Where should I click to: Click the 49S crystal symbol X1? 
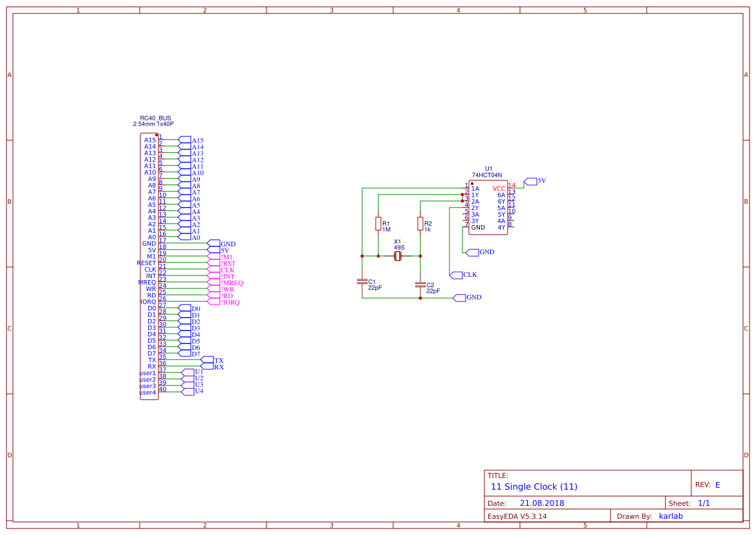pos(397,256)
